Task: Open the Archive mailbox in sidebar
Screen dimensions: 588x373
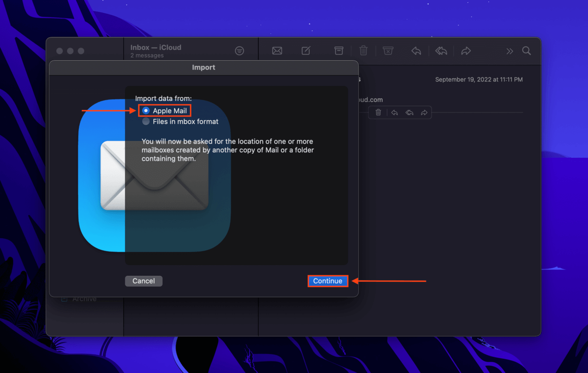Action: [x=84, y=299]
